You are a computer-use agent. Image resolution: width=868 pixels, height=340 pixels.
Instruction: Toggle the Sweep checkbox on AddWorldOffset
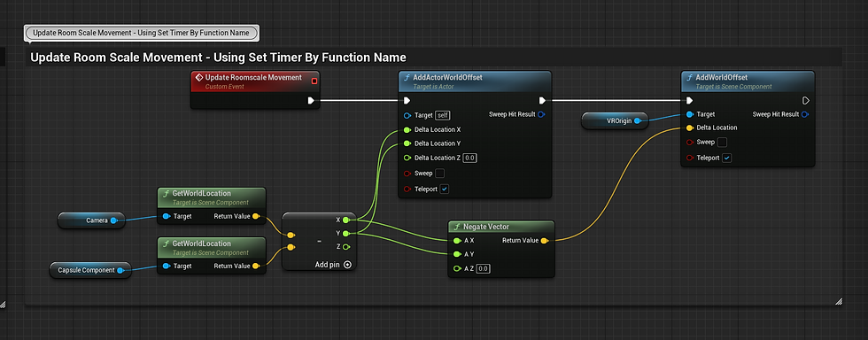tap(722, 143)
